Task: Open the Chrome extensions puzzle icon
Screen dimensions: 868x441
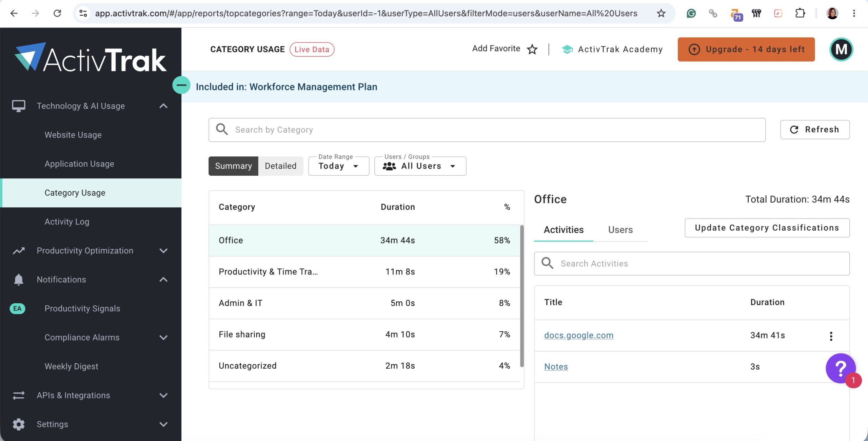Action: [x=800, y=13]
